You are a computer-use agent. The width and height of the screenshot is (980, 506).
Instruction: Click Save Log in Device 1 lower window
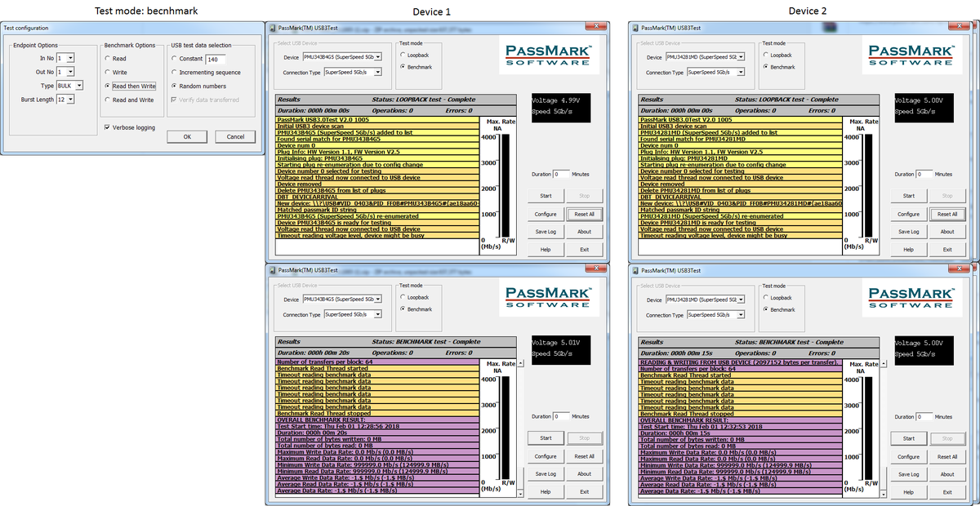tap(546, 474)
